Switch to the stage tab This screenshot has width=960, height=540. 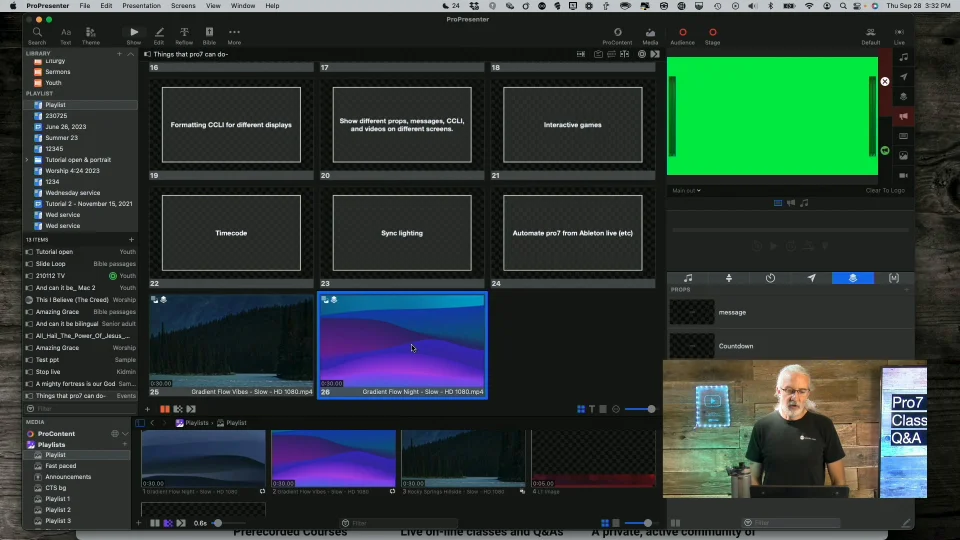click(x=729, y=278)
